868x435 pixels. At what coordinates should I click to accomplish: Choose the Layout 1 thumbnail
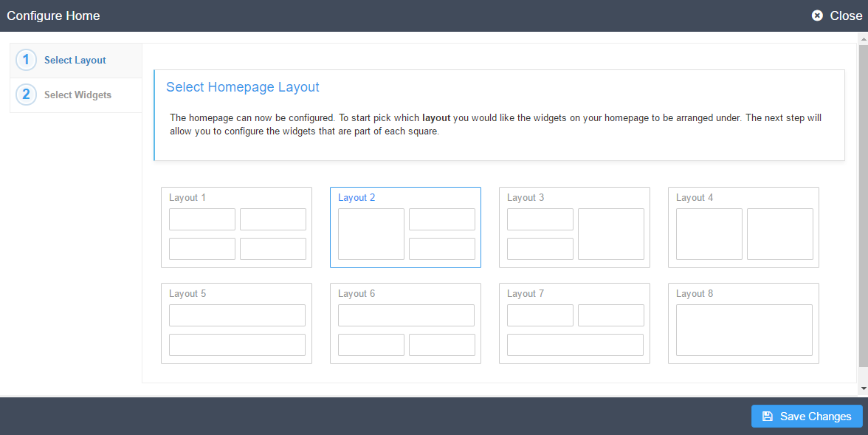coord(236,227)
